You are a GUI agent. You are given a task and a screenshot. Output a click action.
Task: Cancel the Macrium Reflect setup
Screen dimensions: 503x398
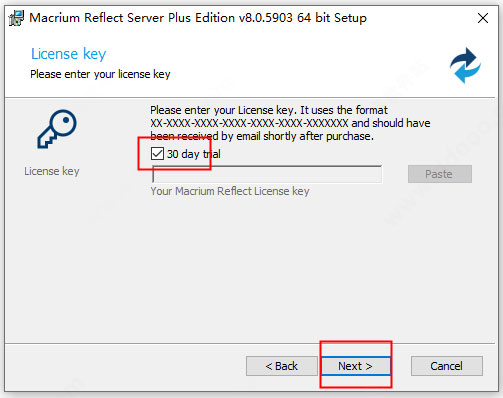447,366
